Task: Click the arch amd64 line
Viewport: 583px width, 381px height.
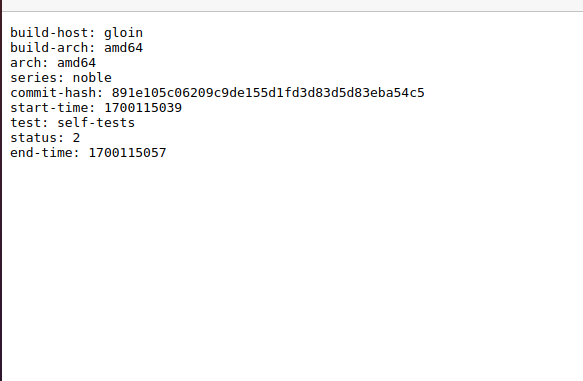Action: point(53,63)
